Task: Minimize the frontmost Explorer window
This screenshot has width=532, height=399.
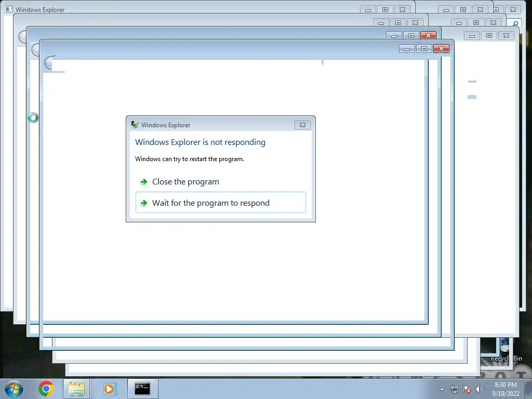Action: click(407, 48)
